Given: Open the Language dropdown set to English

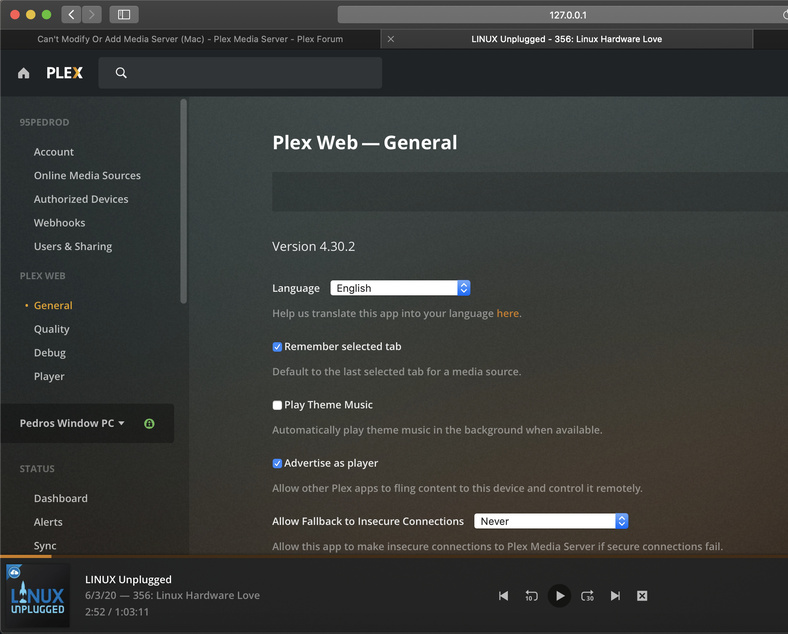Looking at the screenshot, I should point(400,288).
